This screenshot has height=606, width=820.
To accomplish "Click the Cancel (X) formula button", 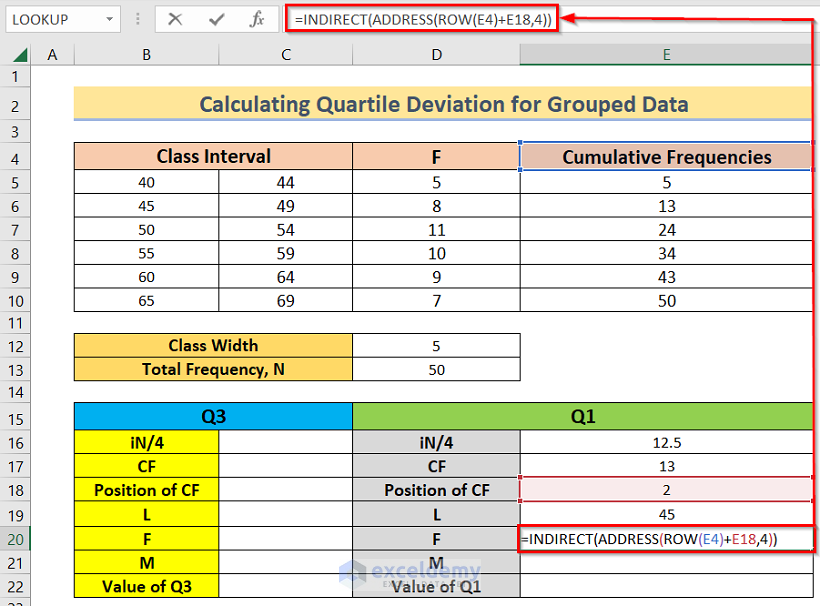I will (x=176, y=19).
